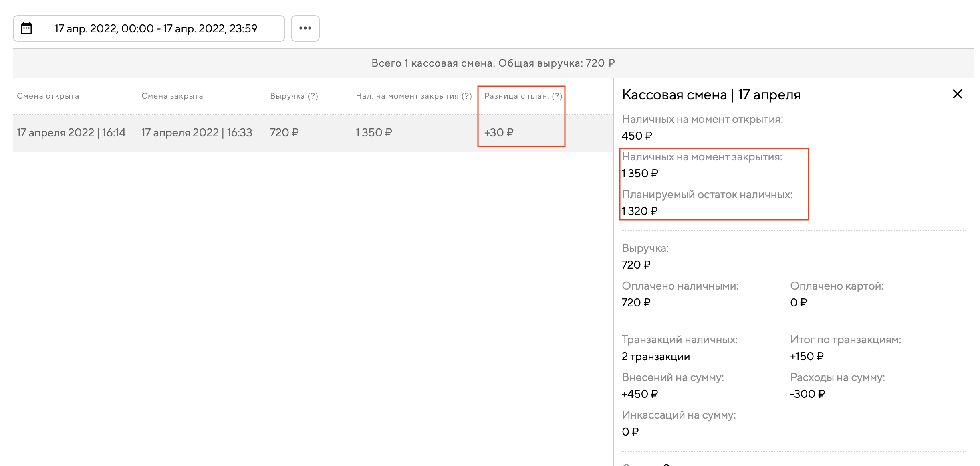980x466 pixels.
Task: Open the three-dots more options menu
Action: click(305, 28)
